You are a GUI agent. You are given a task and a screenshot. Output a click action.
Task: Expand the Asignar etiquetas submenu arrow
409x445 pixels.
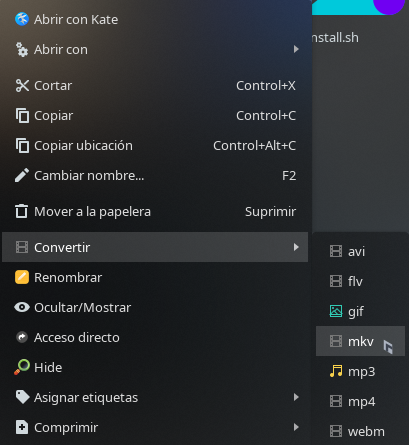[x=296, y=397]
